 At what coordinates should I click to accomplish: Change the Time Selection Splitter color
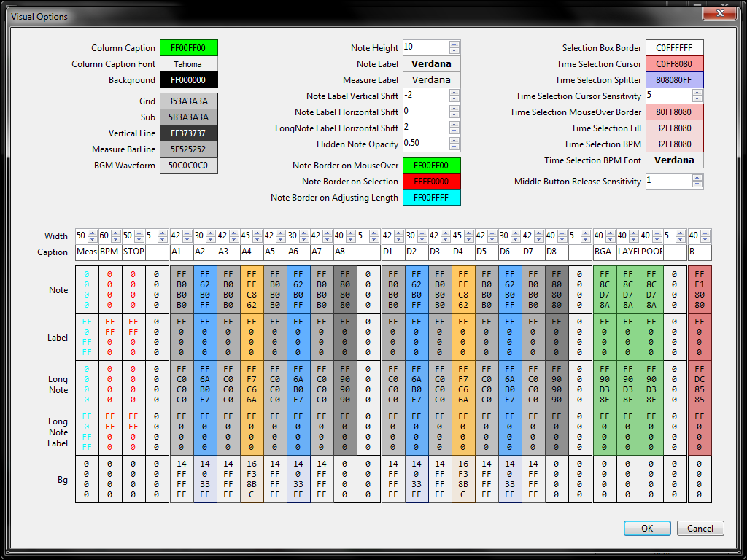point(674,80)
